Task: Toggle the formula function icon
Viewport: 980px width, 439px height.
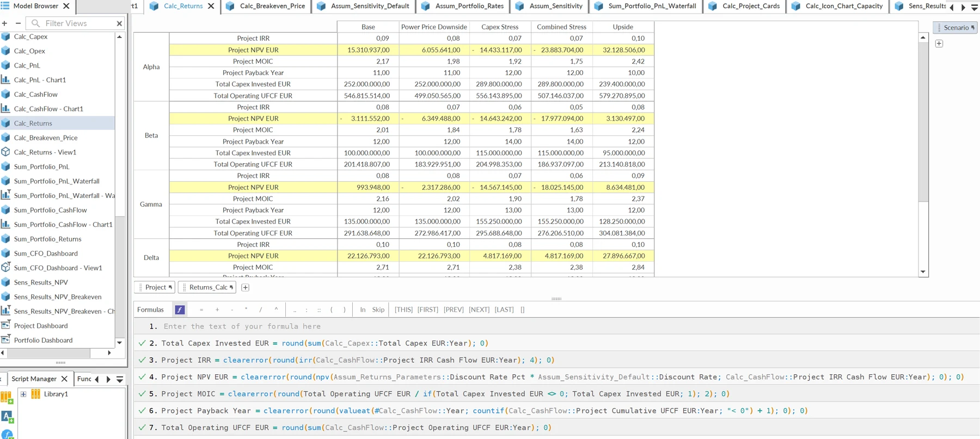Action: tap(180, 310)
